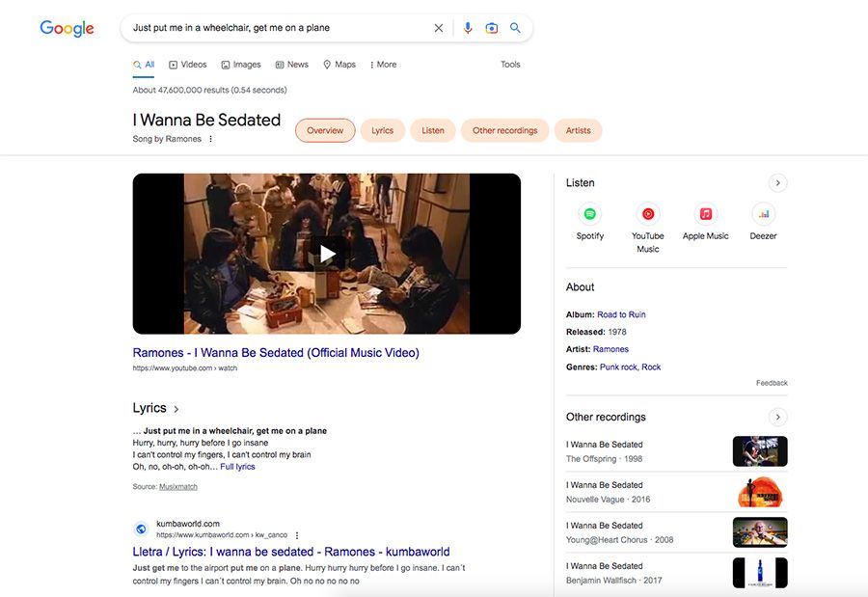Click The Offspring recording thumbnail

click(x=760, y=450)
